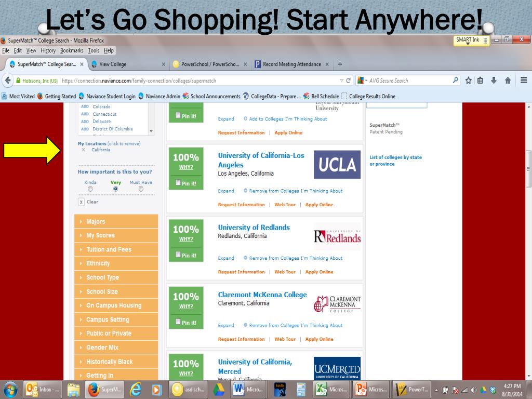Open Google Drive taskbar icon
532x399 pixels.
coord(219,390)
